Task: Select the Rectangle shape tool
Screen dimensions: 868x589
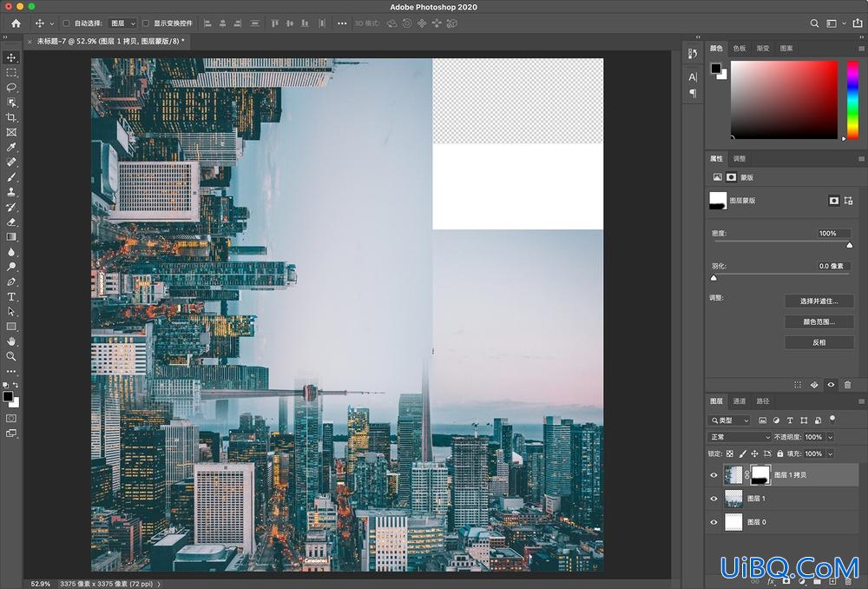Action: pos(11,327)
